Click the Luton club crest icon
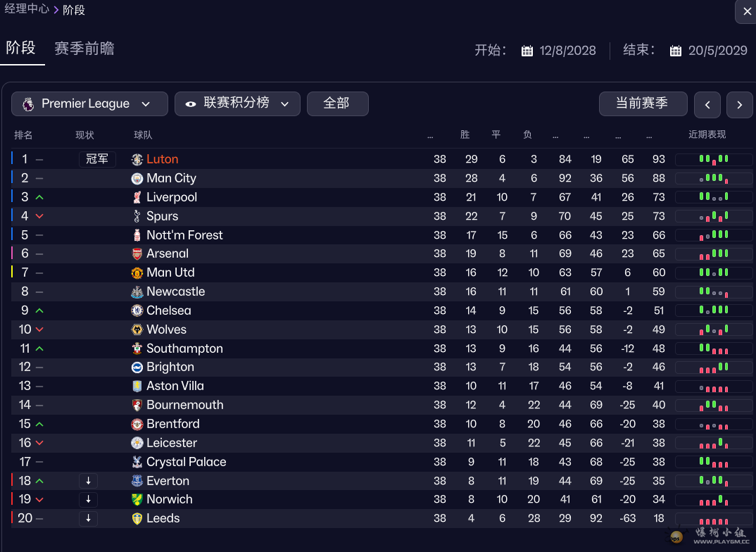 pos(137,160)
